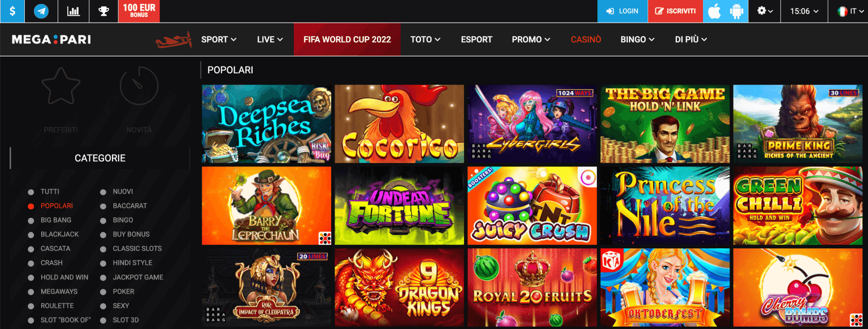Click the Login button

tap(622, 11)
